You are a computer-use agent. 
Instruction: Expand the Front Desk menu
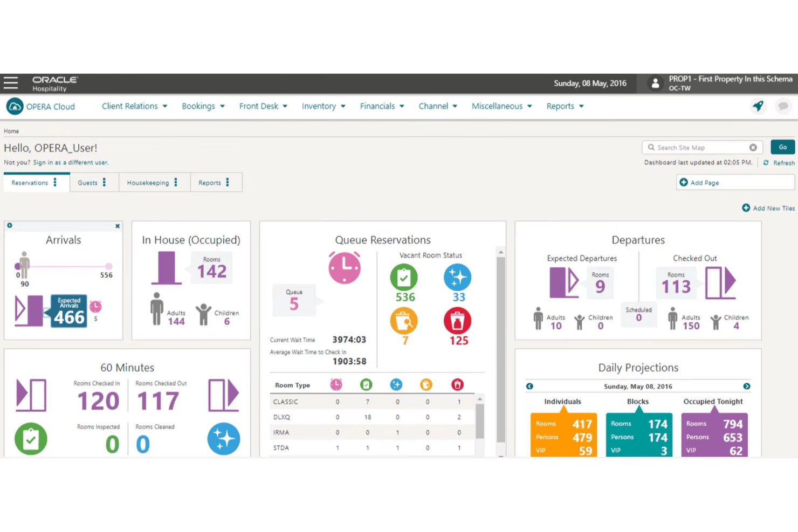click(x=263, y=106)
